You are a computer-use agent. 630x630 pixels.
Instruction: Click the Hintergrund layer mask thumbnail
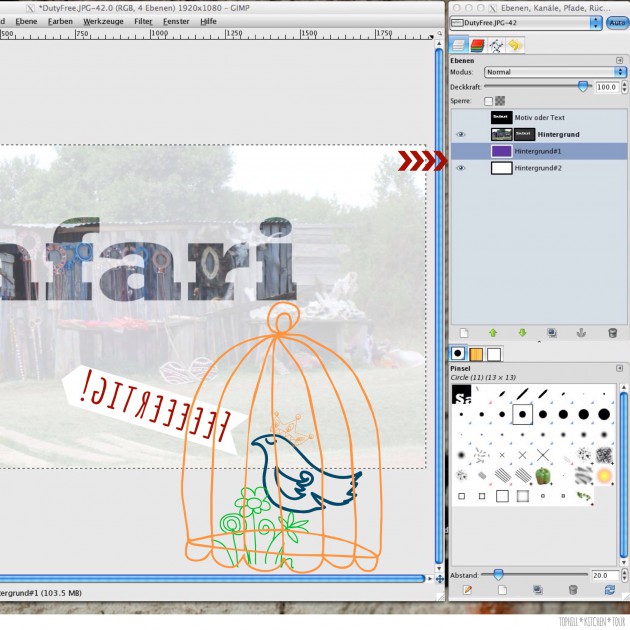[524, 134]
